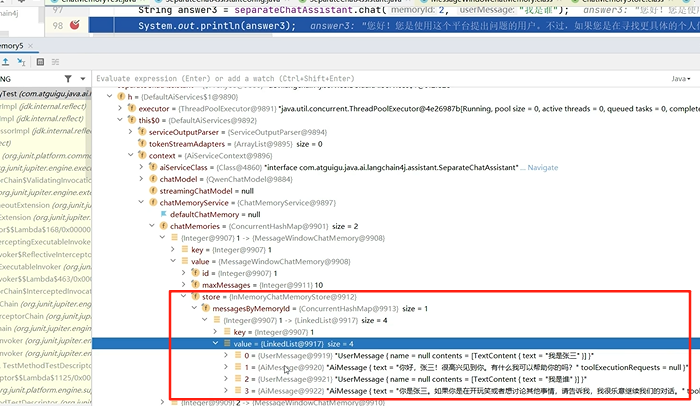700x406 pixels.
Task: Click the field icon beside serviceOutputParser
Action: click(142, 132)
